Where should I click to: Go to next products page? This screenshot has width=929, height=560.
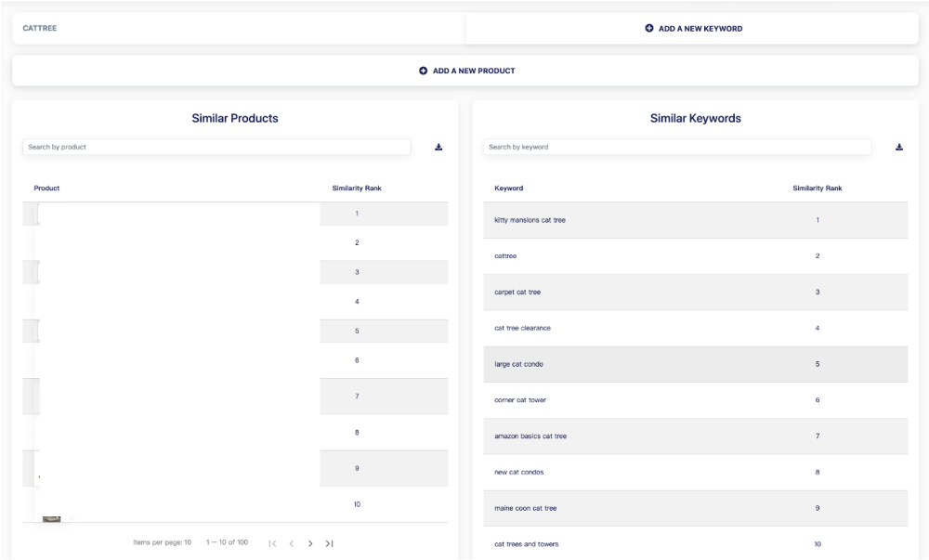(310, 543)
